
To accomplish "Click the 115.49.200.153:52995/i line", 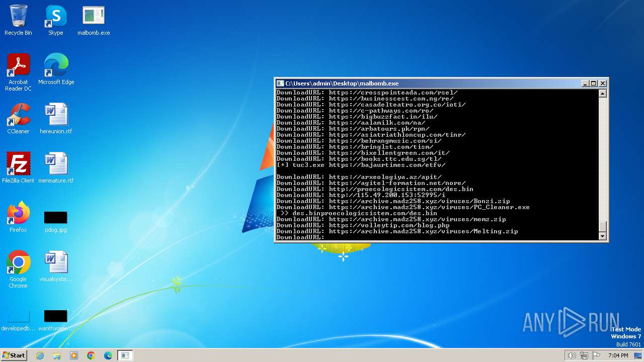I will coord(361,195).
